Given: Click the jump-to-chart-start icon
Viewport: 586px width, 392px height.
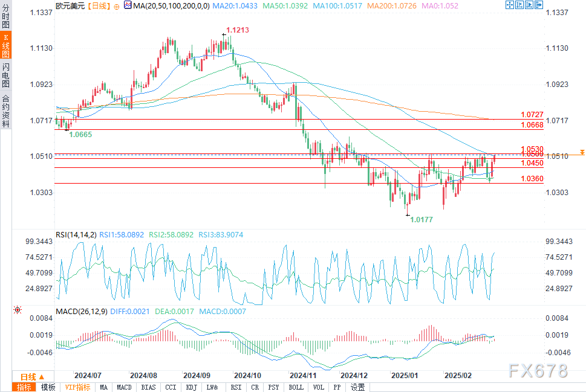Looking at the screenshot, I should pos(519,5).
